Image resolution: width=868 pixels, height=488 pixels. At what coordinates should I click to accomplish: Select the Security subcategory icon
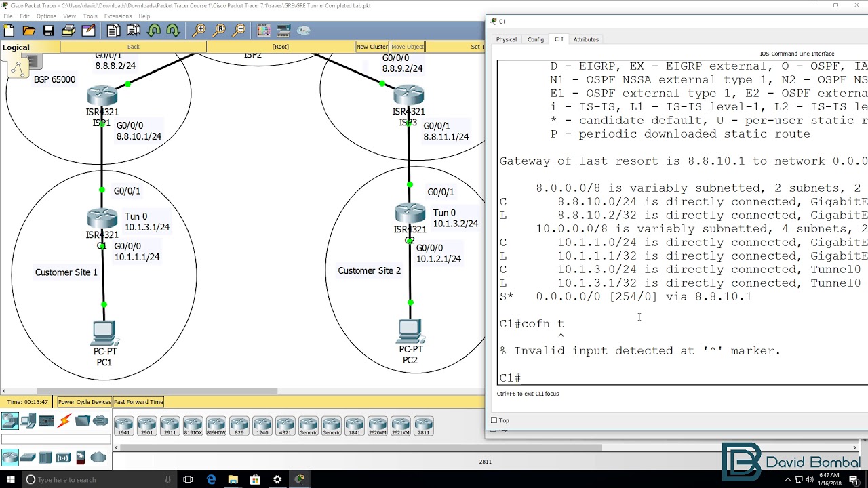tap(81, 457)
